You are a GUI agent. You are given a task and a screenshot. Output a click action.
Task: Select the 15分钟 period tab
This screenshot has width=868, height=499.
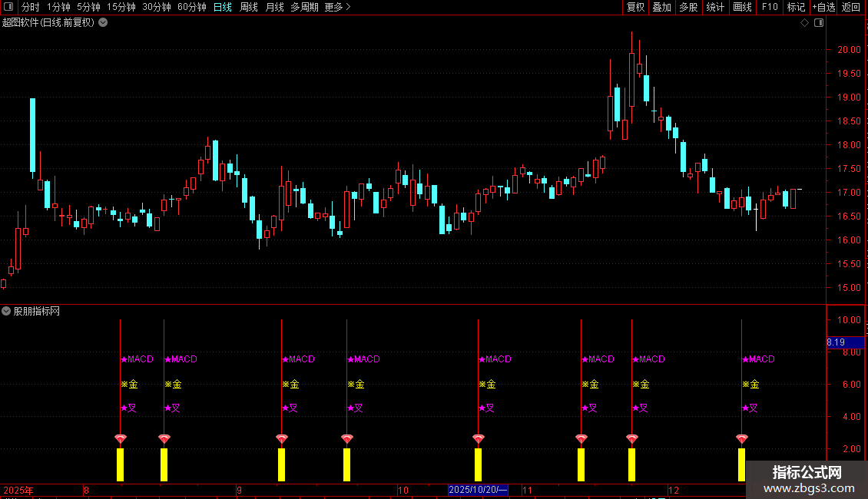[x=121, y=7]
